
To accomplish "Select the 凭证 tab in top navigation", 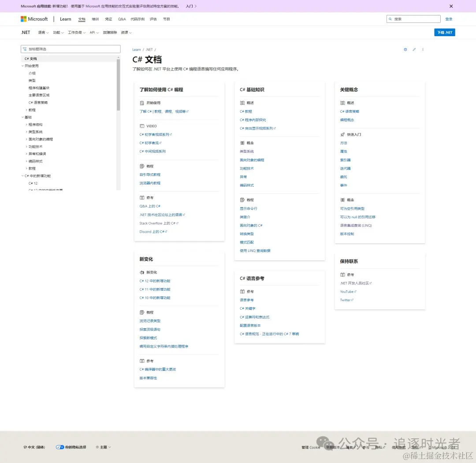I will 108,19.
